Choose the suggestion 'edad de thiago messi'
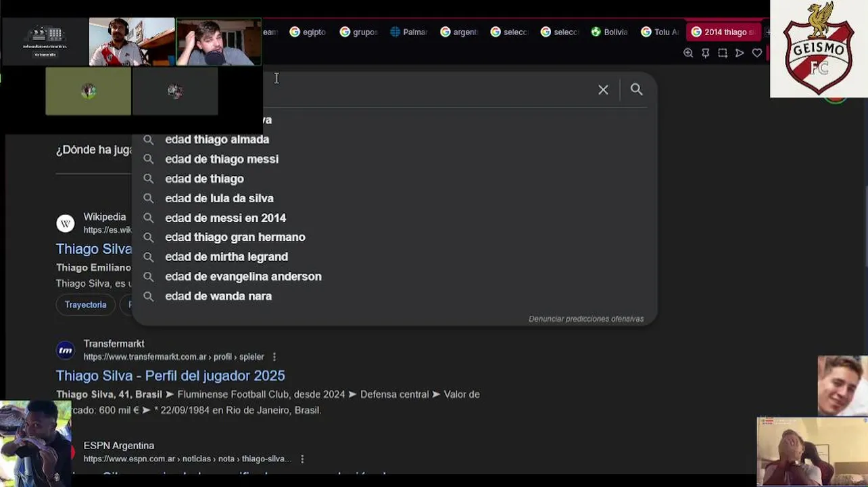This screenshot has height=487, width=868. click(222, 159)
